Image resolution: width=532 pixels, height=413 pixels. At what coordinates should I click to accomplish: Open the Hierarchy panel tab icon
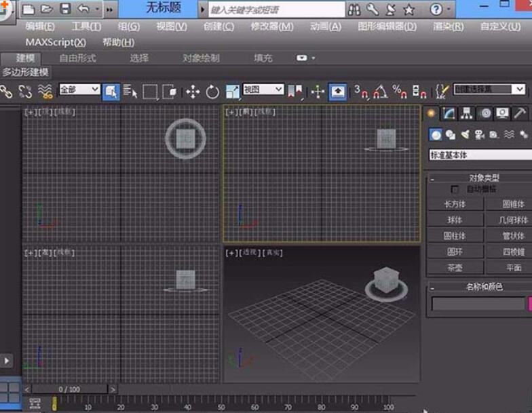[x=467, y=113]
